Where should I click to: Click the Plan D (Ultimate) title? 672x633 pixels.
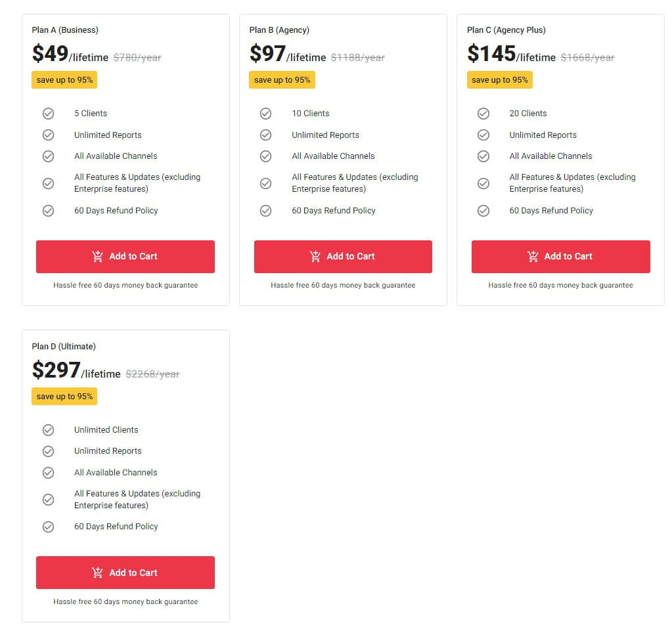(64, 346)
